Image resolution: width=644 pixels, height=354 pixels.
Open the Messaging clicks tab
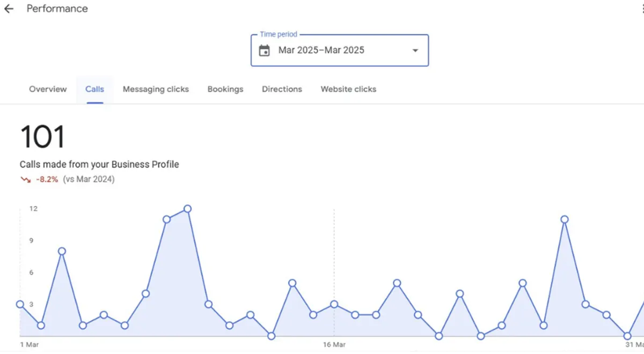[x=156, y=90]
